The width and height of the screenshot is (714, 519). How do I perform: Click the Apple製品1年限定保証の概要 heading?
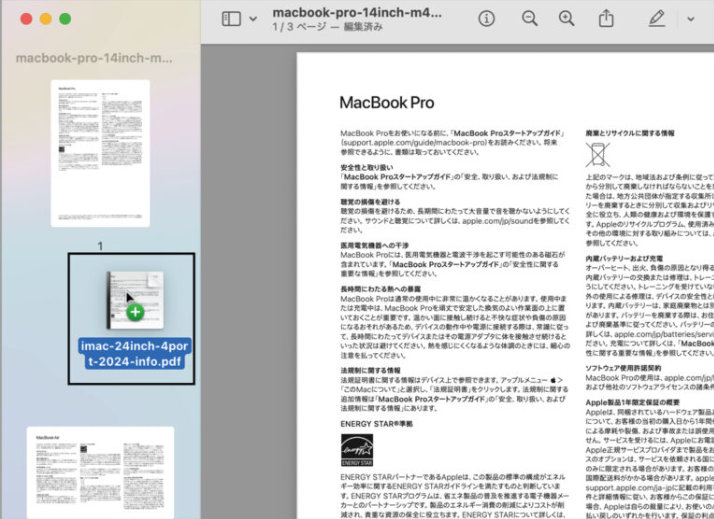(632, 402)
